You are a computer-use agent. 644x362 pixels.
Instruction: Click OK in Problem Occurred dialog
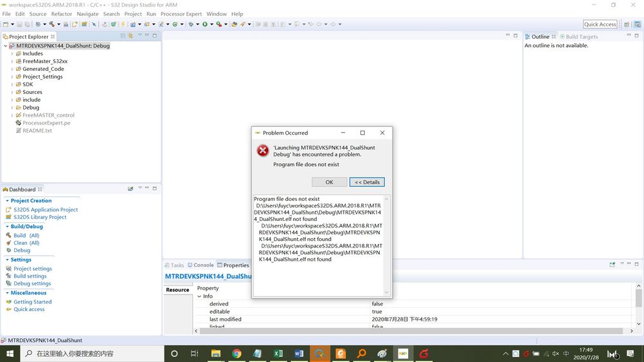(x=329, y=182)
